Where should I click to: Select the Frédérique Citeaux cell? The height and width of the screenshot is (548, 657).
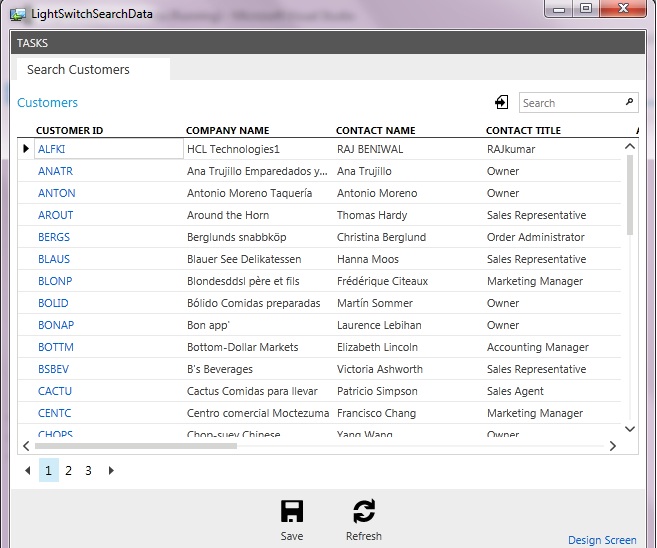(x=383, y=281)
